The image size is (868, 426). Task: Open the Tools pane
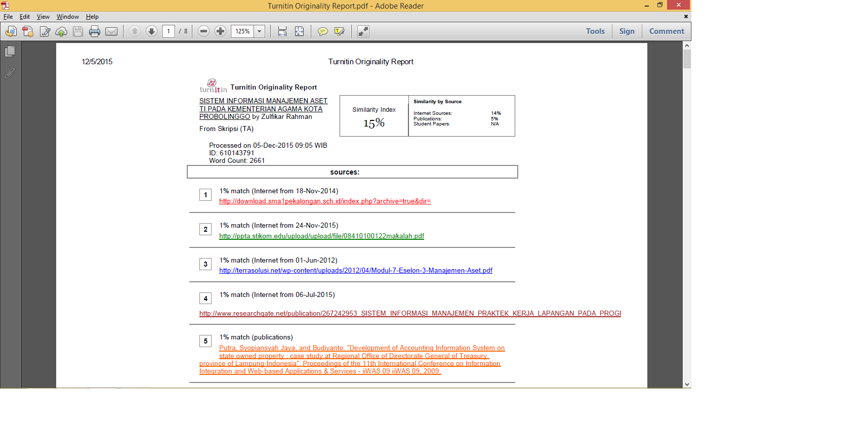click(595, 31)
